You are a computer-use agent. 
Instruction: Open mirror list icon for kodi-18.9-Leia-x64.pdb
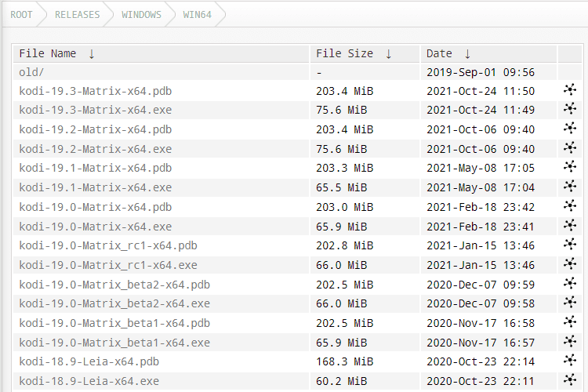[570, 361]
